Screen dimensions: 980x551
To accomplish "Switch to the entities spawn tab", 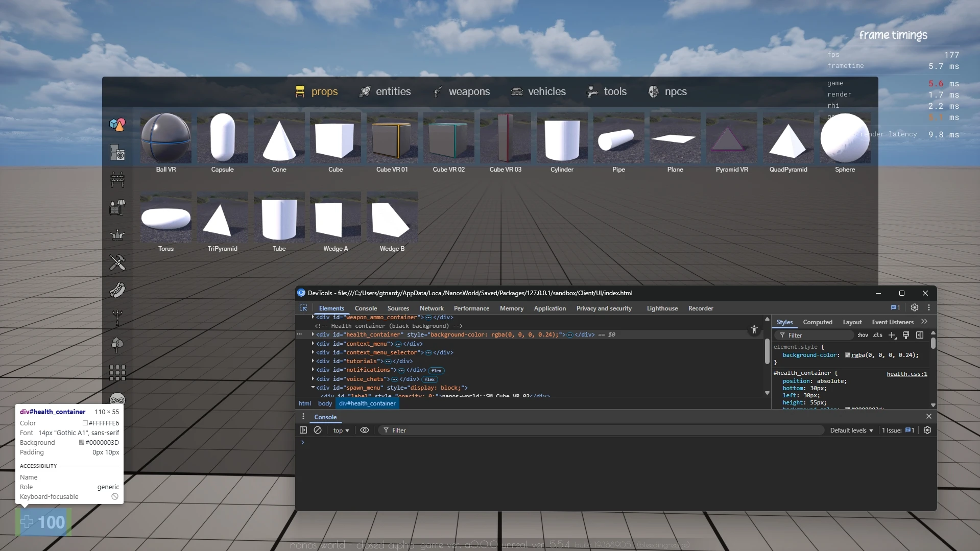I will [x=385, y=91].
